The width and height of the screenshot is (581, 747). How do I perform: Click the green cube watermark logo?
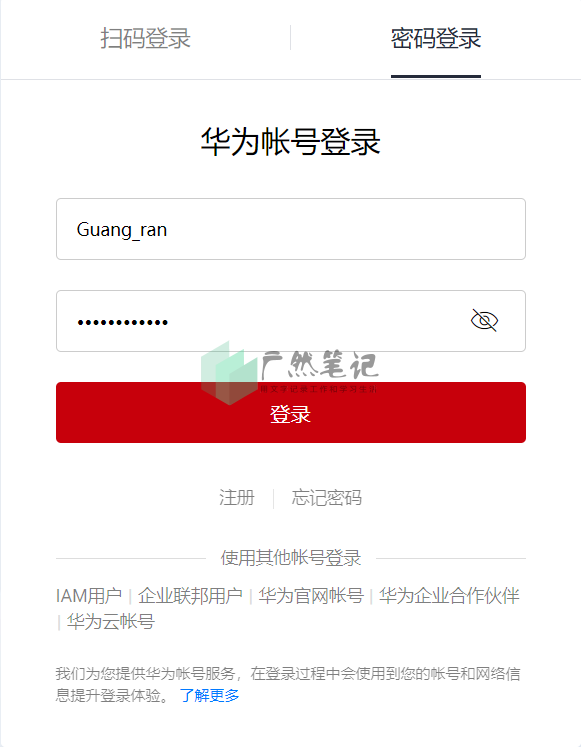click(x=230, y=373)
